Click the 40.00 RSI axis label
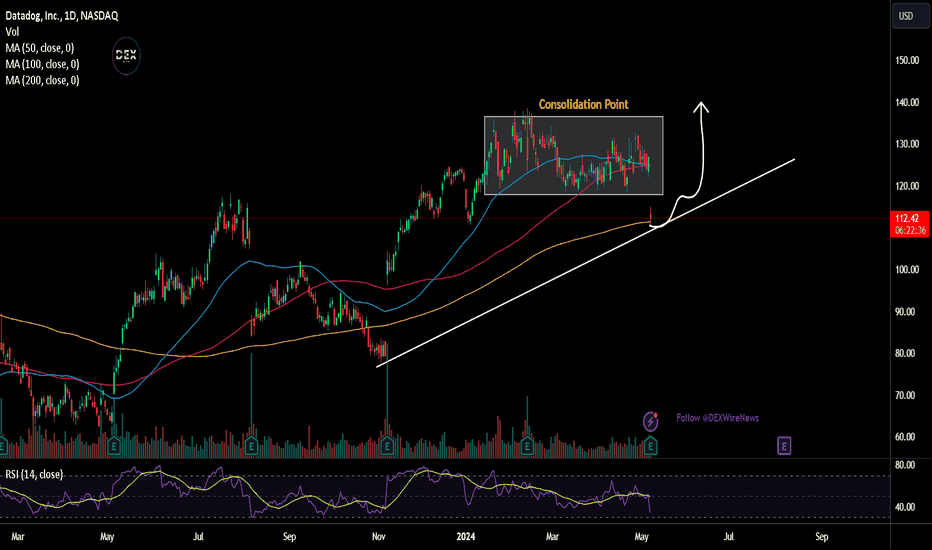Image resolution: width=932 pixels, height=550 pixels. click(x=905, y=507)
